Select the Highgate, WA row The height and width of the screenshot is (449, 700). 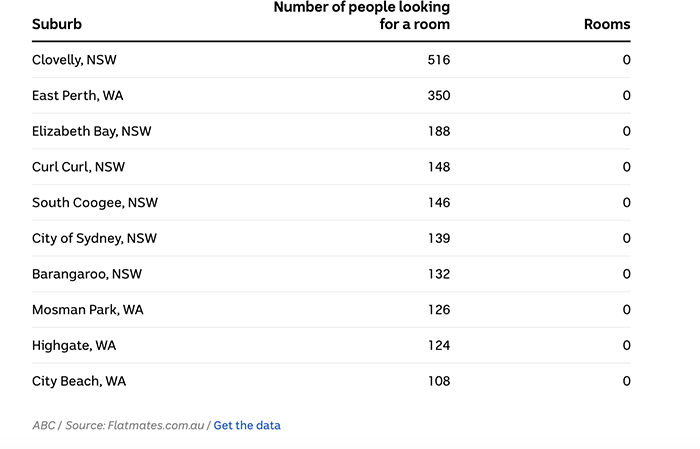[331, 345]
